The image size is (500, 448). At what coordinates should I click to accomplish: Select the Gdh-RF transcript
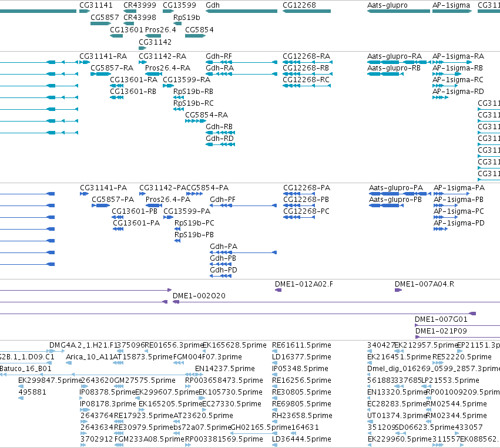(x=241, y=62)
